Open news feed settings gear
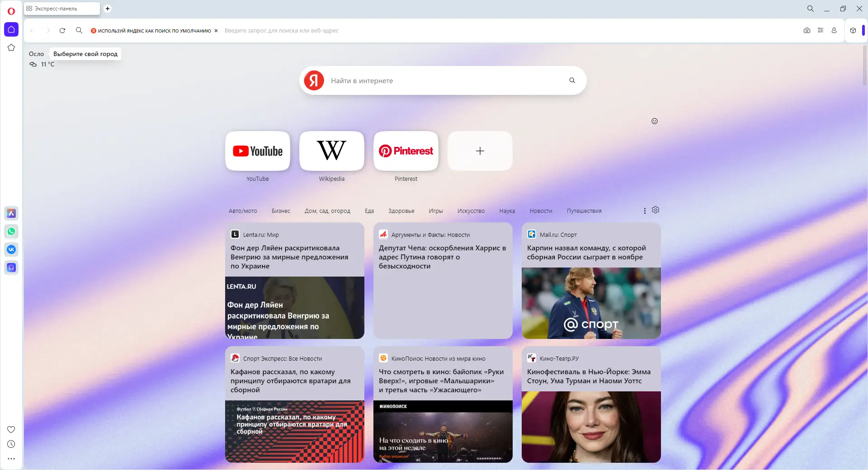This screenshot has width=868, height=470. pos(656,210)
